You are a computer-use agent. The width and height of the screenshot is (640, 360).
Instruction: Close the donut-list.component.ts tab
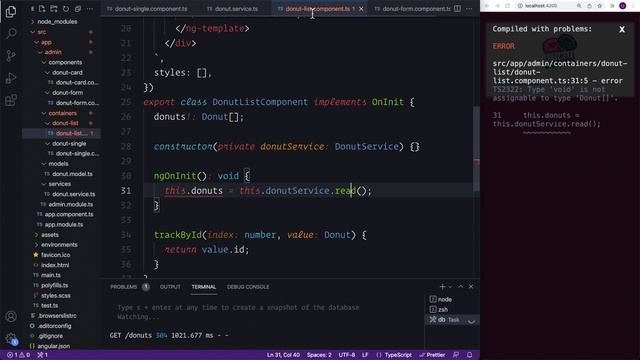[x=361, y=9]
